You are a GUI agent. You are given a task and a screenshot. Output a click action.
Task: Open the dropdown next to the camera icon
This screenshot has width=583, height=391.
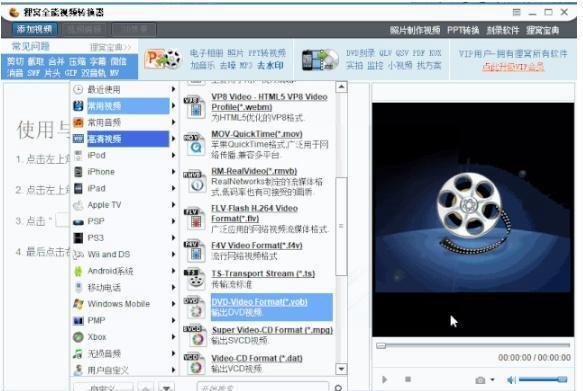pyautogui.click(x=492, y=380)
